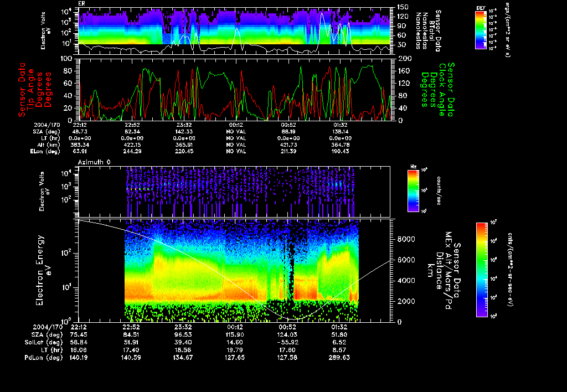
Task: Click PdLon value 134.67
Action: (x=183, y=357)
